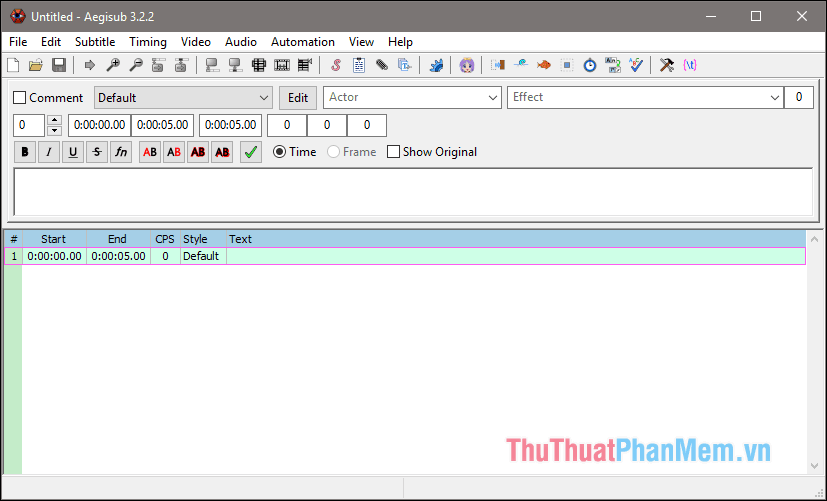Open the File menu

point(18,42)
